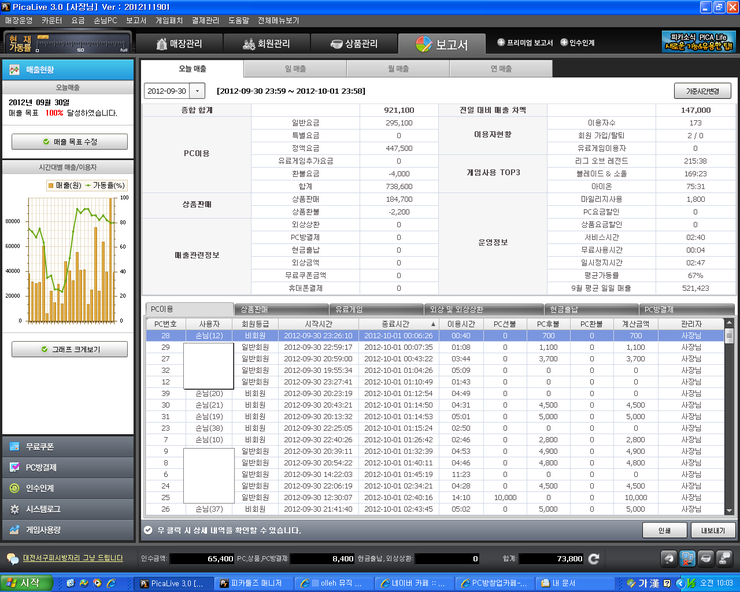Open the 게임패치 menu

[168, 21]
